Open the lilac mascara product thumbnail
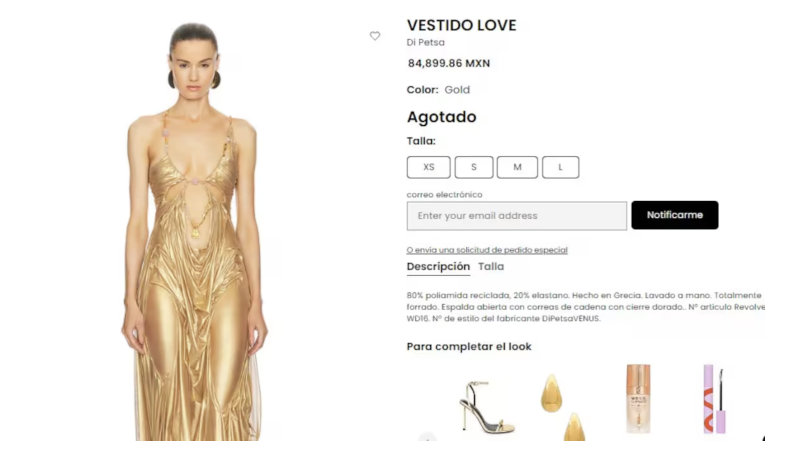 [714, 399]
